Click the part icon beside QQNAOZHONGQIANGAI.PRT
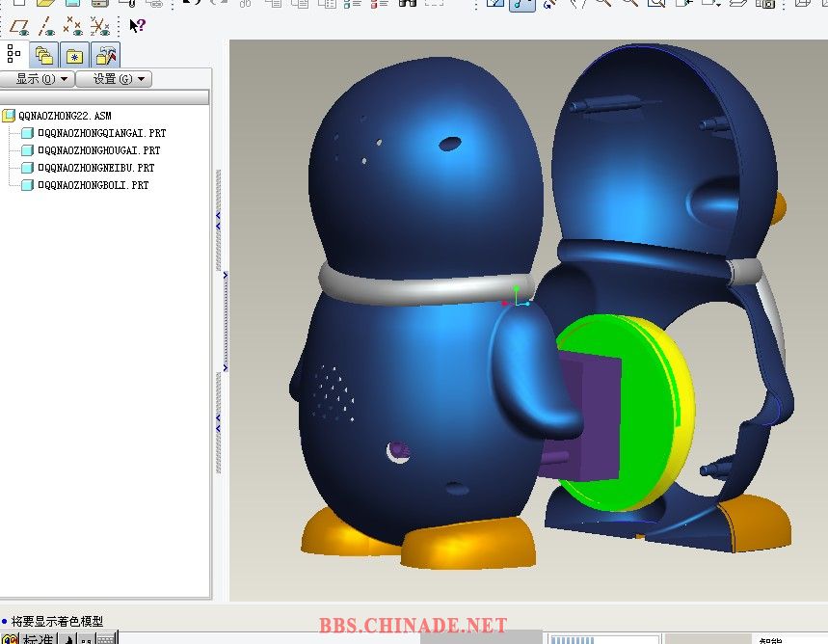The image size is (828, 644). [27, 133]
